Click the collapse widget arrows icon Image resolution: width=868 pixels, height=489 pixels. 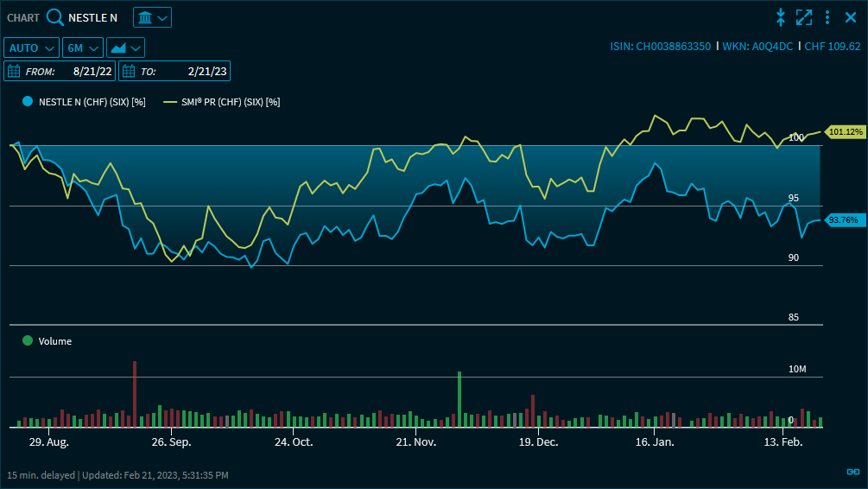tap(781, 17)
